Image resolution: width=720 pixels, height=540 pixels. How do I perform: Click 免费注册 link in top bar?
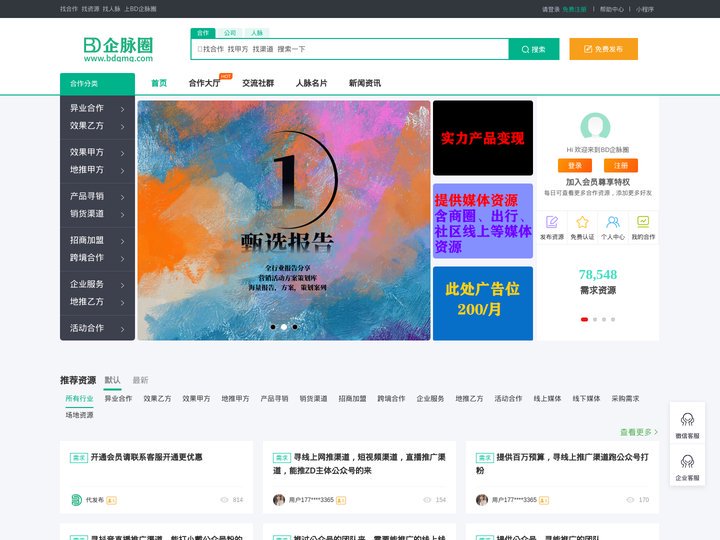pyautogui.click(x=574, y=9)
